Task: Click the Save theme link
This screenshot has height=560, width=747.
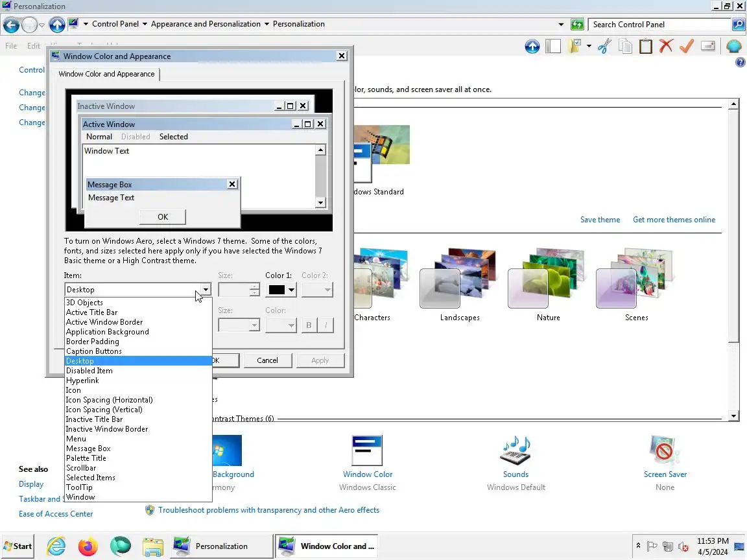Action: click(x=600, y=220)
